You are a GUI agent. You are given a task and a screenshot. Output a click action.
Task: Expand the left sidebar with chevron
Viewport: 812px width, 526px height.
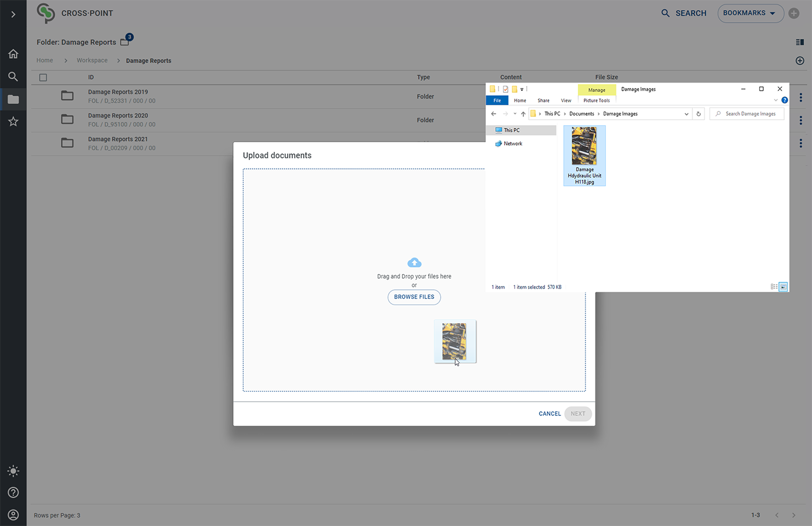coord(13,14)
